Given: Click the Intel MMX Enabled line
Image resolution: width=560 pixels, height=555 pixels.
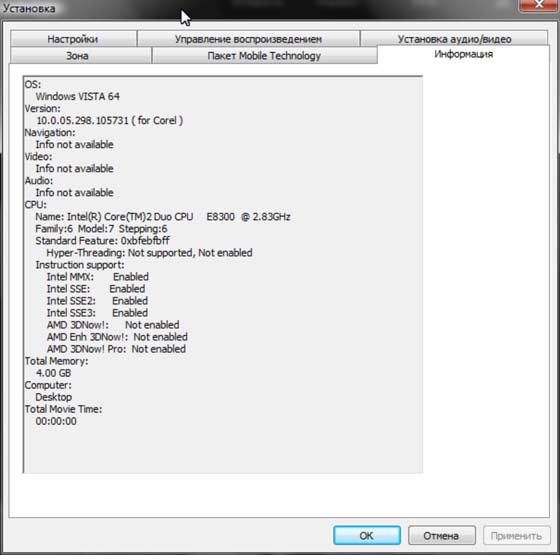Looking at the screenshot, I should point(98,277).
